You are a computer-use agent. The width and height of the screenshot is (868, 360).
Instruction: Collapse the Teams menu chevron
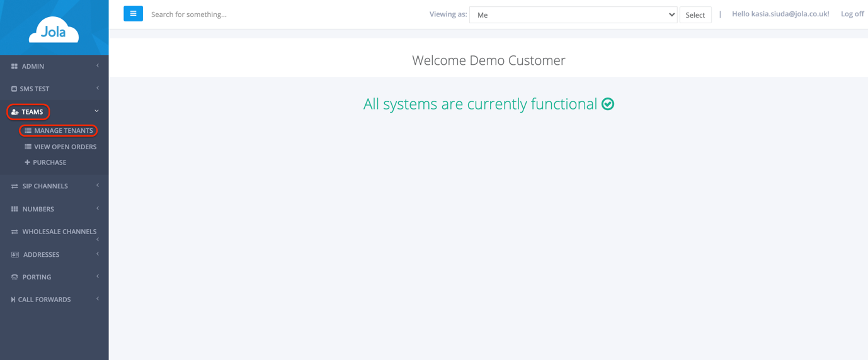(97, 111)
